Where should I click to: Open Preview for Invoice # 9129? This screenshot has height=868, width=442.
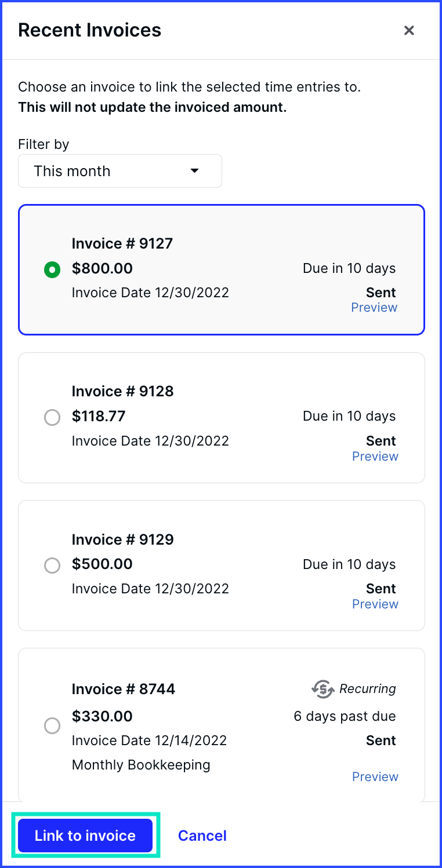point(375,604)
